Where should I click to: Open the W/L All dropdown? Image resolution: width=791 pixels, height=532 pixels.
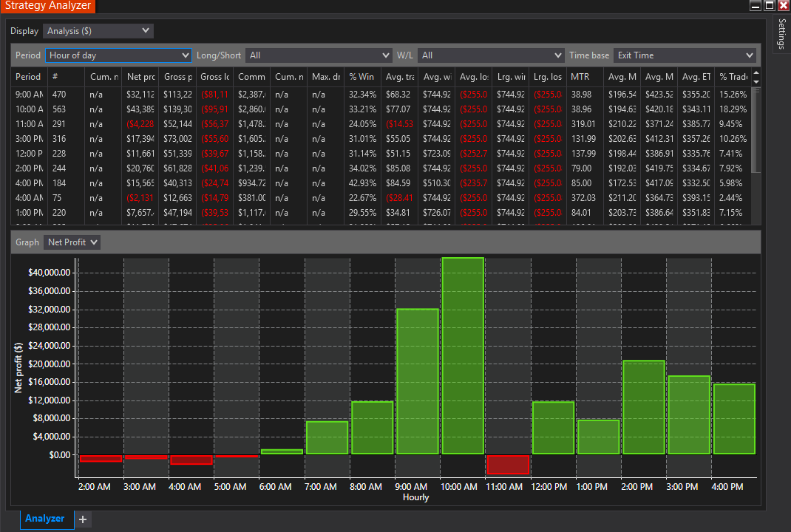[x=491, y=55]
